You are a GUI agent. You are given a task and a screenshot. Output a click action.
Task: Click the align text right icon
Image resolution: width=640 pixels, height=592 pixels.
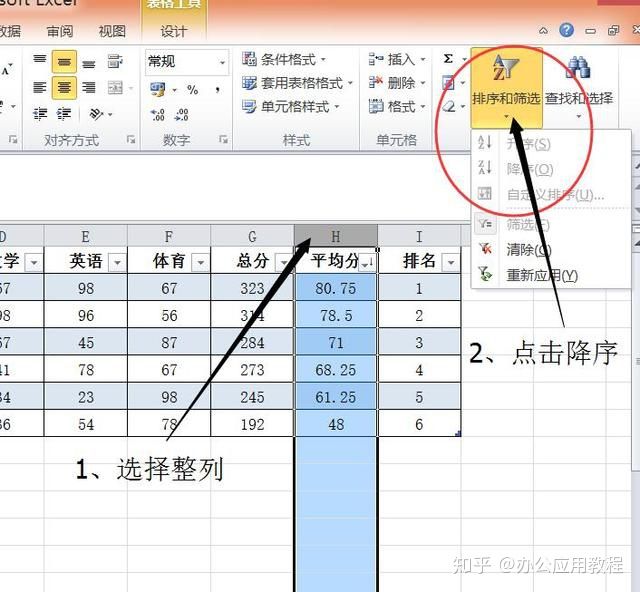[89, 87]
